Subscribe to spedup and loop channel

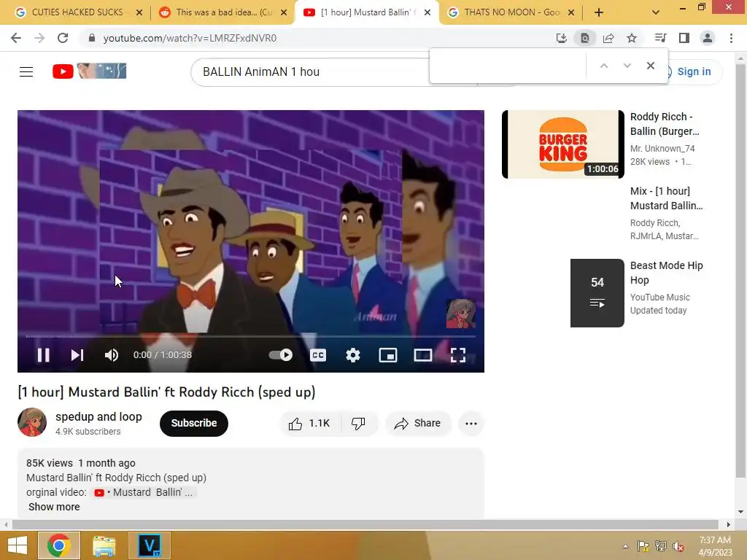[194, 424]
